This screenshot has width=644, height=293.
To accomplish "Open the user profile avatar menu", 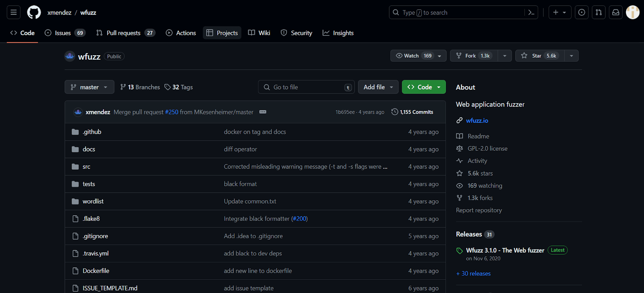I will (633, 12).
